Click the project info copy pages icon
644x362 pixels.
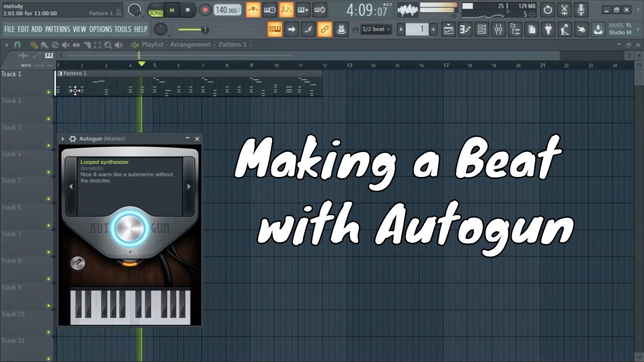[531, 30]
